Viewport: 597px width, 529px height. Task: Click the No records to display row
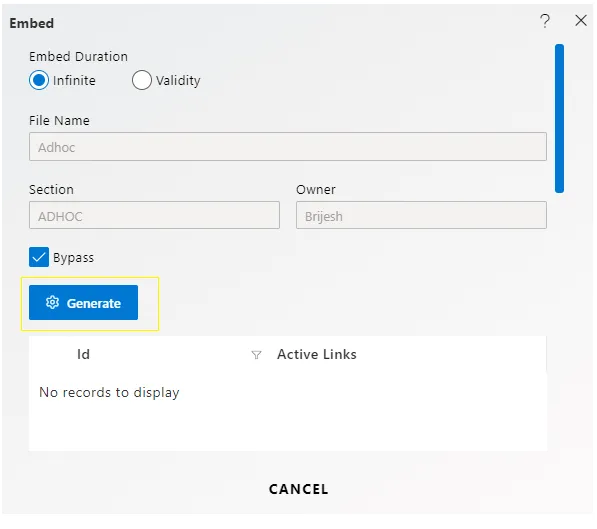click(288, 393)
